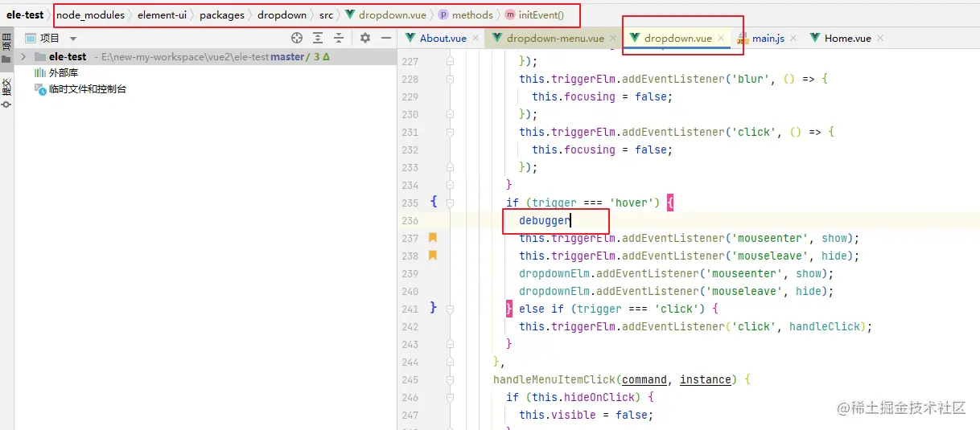Viewport: 980px width, 430px height.
Task: Close the About.vue tab
Action: [476, 38]
